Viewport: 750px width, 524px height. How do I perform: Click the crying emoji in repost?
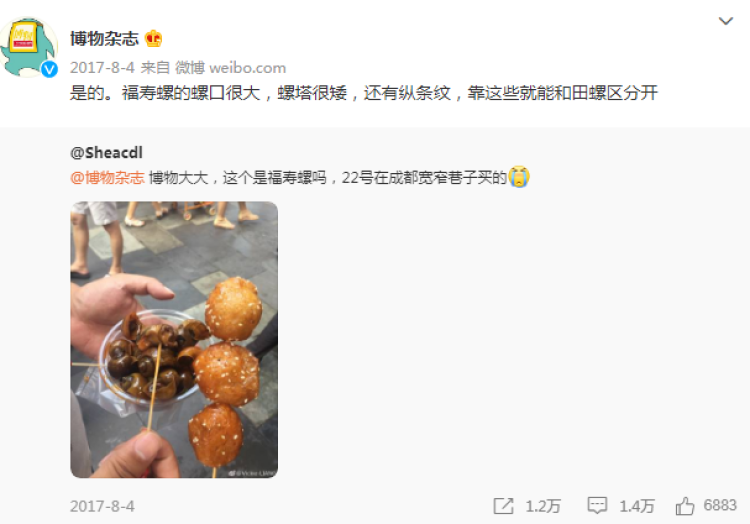point(519,176)
